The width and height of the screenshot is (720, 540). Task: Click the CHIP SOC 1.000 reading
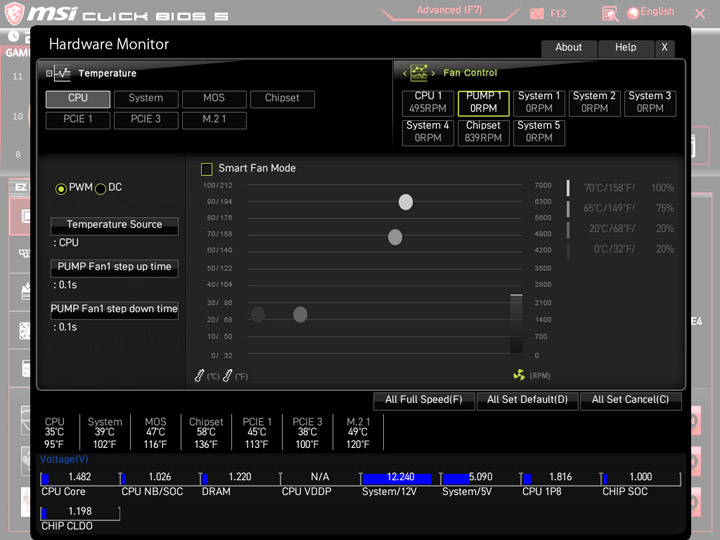coord(641,477)
